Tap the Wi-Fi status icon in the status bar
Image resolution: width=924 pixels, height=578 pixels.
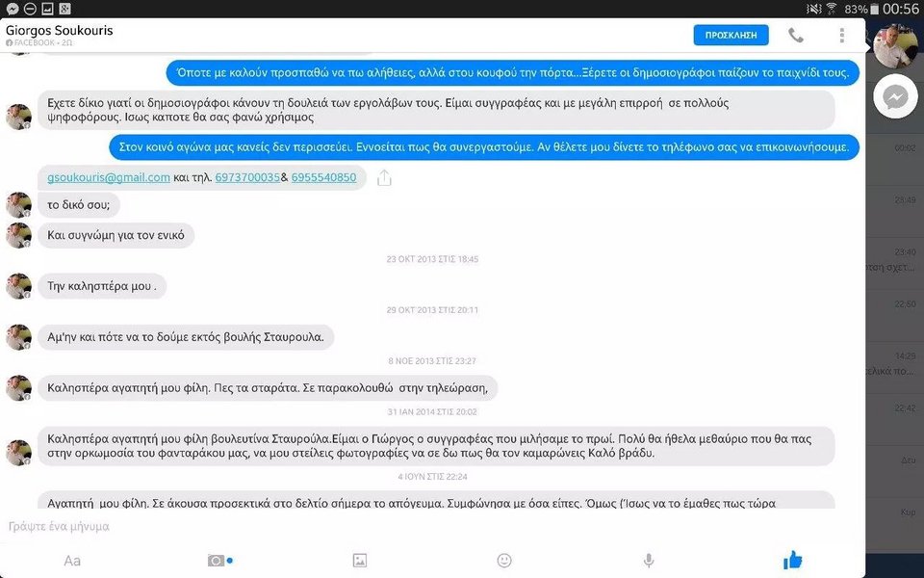(832, 10)
